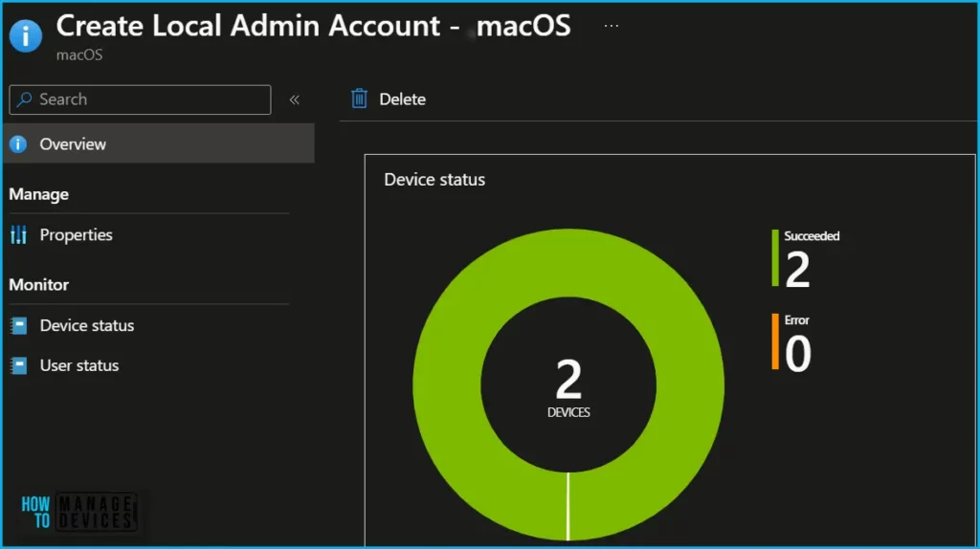Click the trash can Delete icon
Screen dimensions: 980x549
coord(360,99)
